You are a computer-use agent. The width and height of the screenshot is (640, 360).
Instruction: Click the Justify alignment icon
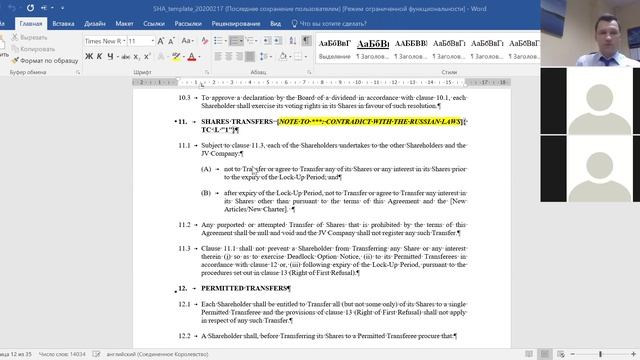click(x=250, y=57)
